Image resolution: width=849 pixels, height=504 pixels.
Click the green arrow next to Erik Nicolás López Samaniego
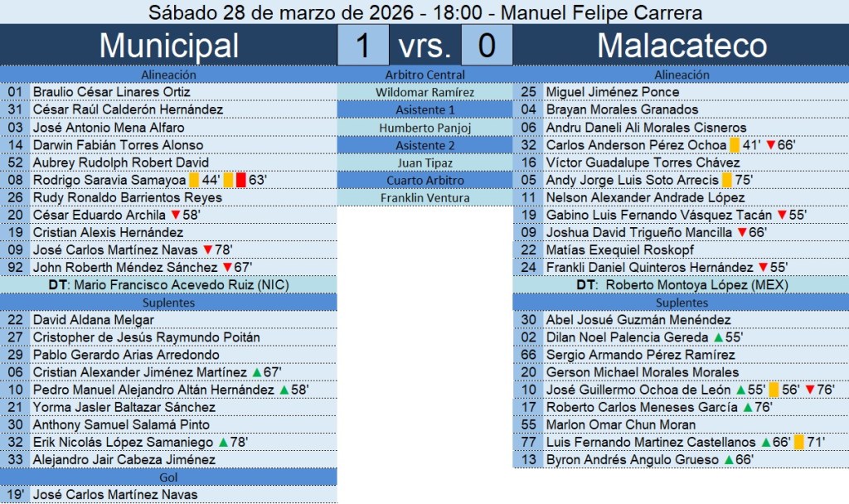point(223,443)
